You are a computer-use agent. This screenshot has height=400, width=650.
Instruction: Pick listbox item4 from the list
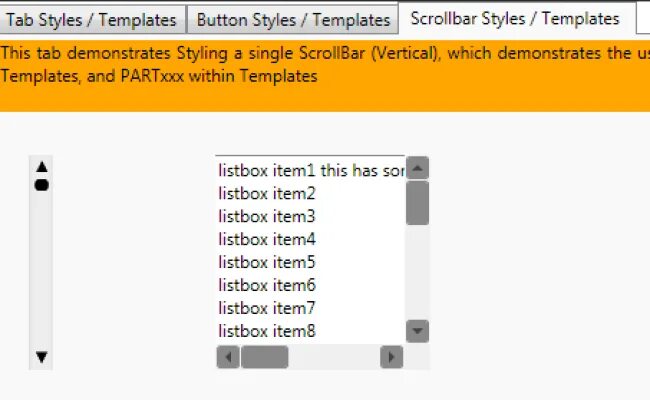click(267, 240)
